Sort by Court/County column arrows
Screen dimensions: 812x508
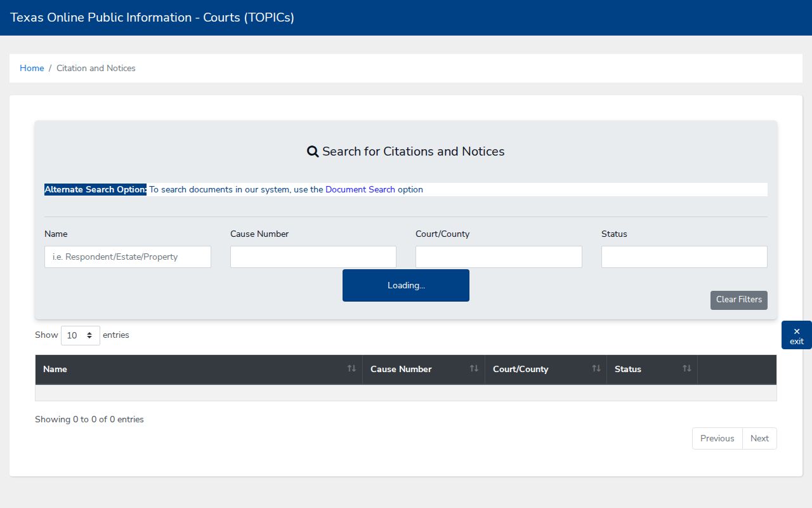pyautogui.click(x=596, y=369)
